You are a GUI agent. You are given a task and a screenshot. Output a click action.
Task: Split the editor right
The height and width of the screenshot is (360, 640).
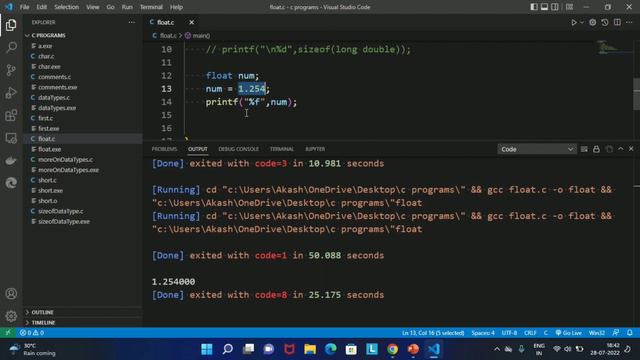point(617,22)
